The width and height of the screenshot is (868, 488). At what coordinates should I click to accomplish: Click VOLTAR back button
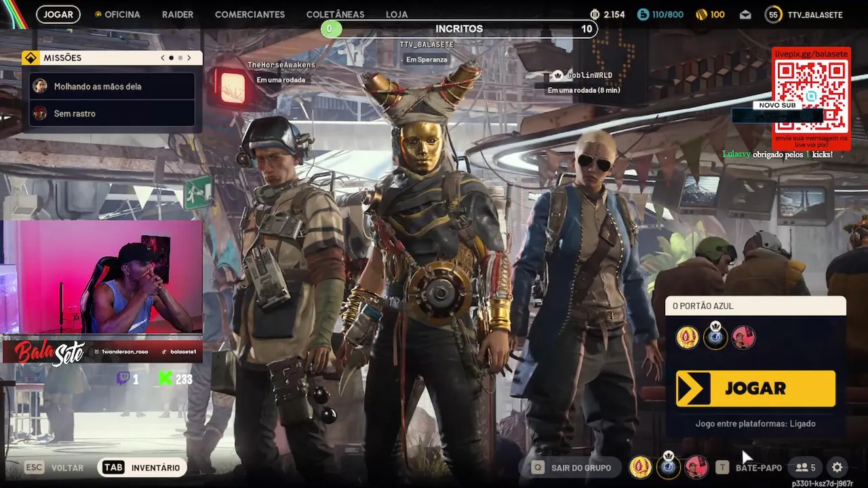click(x=67, y=468)
